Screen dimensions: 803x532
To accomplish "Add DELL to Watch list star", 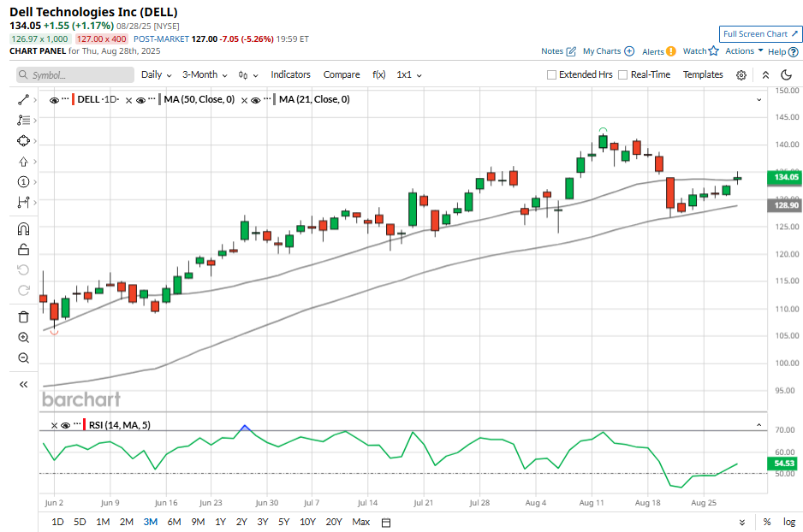I will point(714,50).
